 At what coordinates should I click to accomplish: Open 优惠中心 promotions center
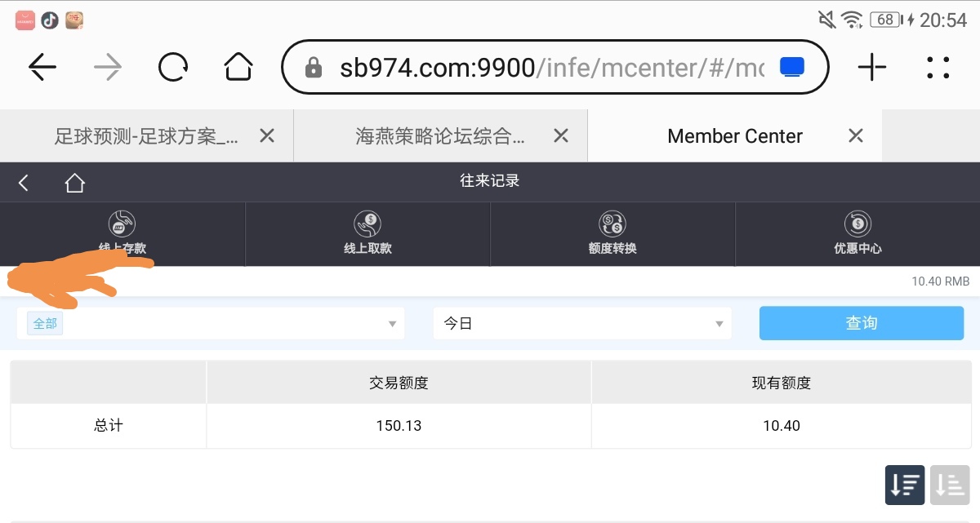pos(857,233)
